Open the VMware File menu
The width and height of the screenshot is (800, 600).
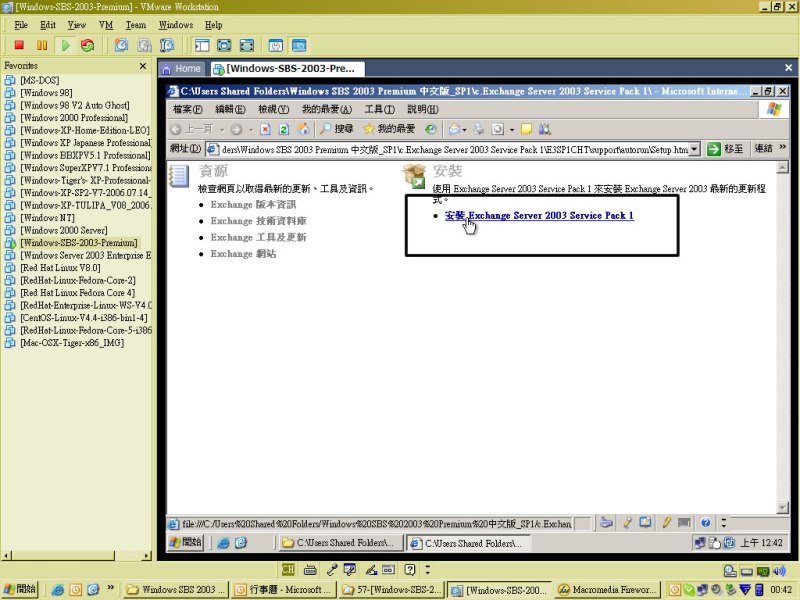[x=21, y=25]
